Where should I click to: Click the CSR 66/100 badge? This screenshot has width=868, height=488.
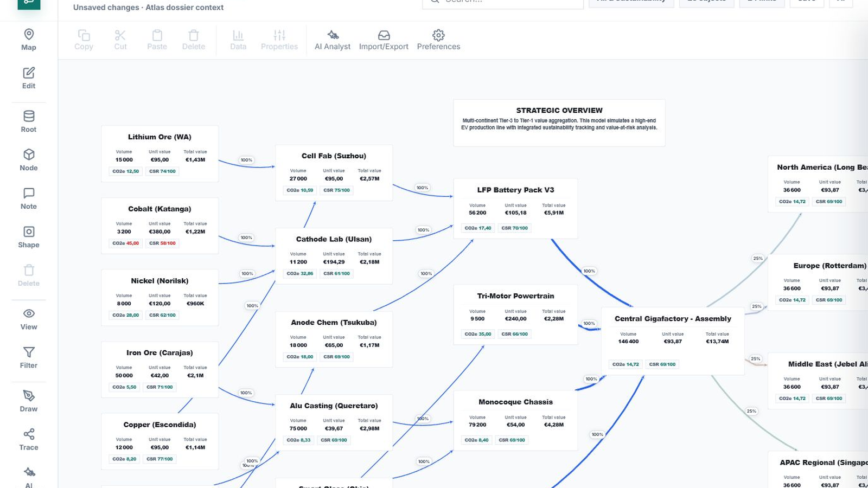click(514, 334)
